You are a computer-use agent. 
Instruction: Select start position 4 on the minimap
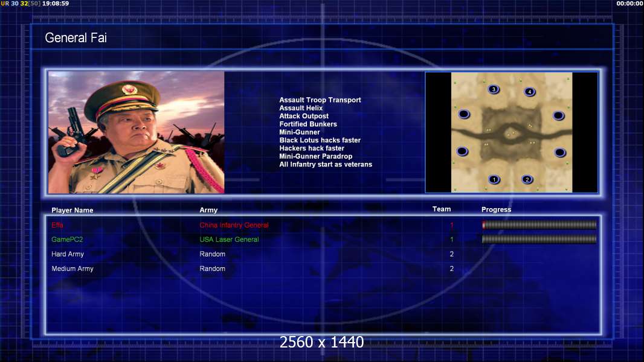click(x=530, y=92)
